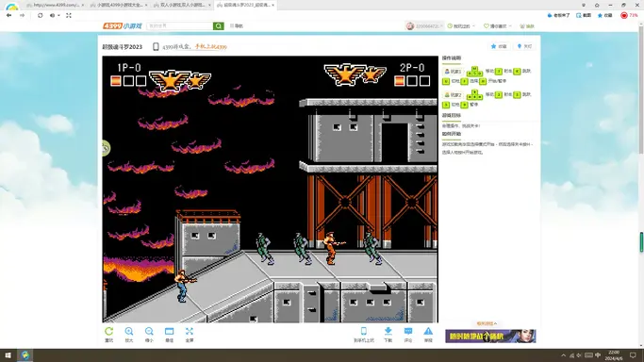Click the orange mobile 4399 link beside the title
This screenshot has width=644, height=362.
click(x=210, y=47)
